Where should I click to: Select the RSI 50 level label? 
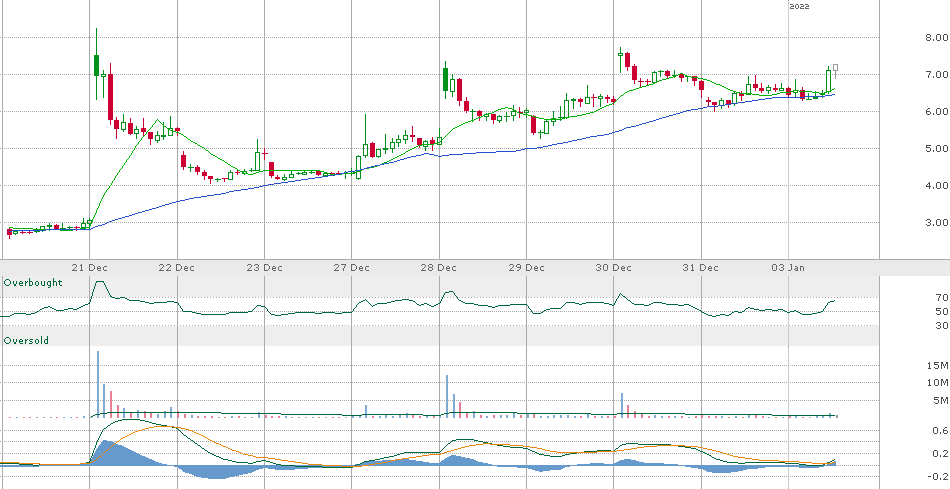(942, 311)
